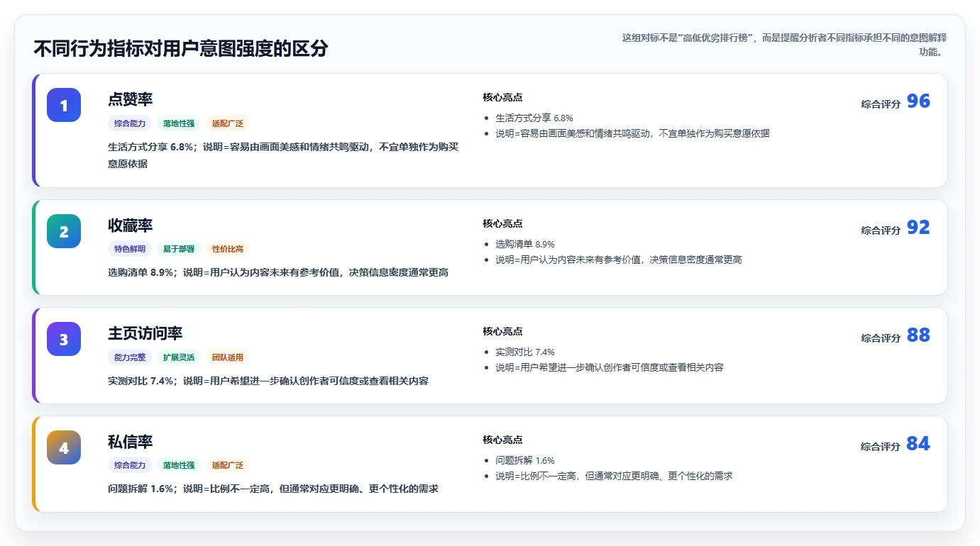The width and height of the screenshot is (980, 546).
Task: Click 核心亮点 heading in 主页访问率 card
Action: (502, 331)
